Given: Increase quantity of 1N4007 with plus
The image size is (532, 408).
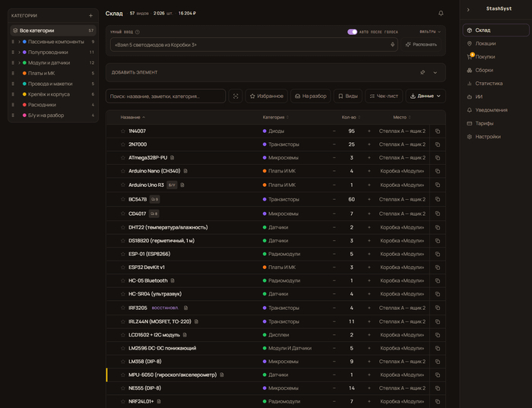Looking at the screenshot, I should pyautogui.click(x=369, y=131).
